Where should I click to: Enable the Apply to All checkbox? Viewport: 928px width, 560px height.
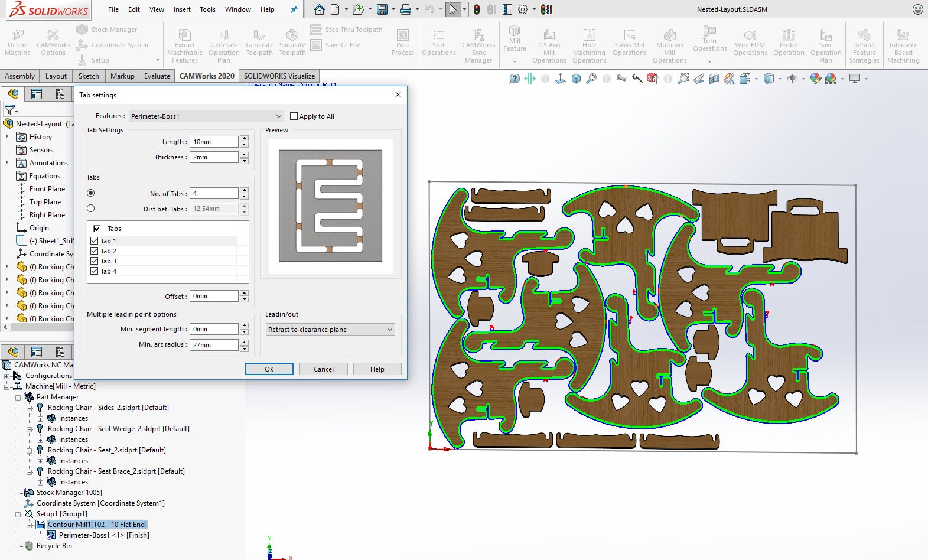coord(294,116)
